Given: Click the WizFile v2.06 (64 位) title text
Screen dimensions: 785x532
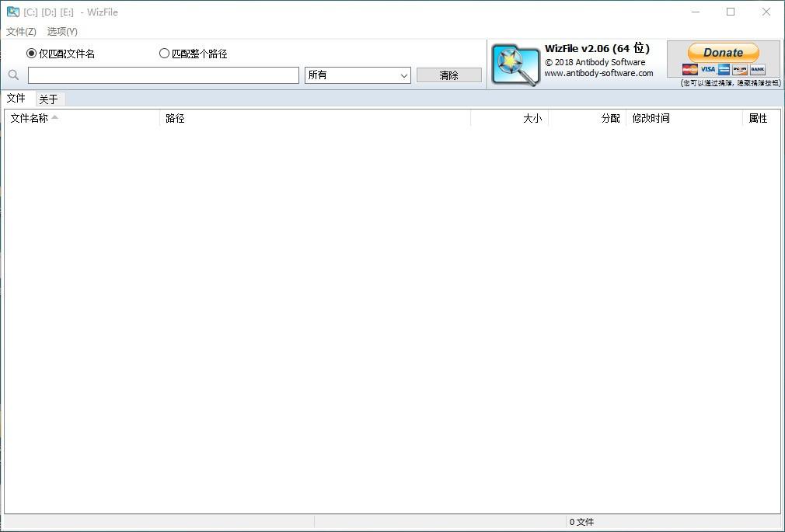Looking at the screenshot, I should tap(597, 49).
